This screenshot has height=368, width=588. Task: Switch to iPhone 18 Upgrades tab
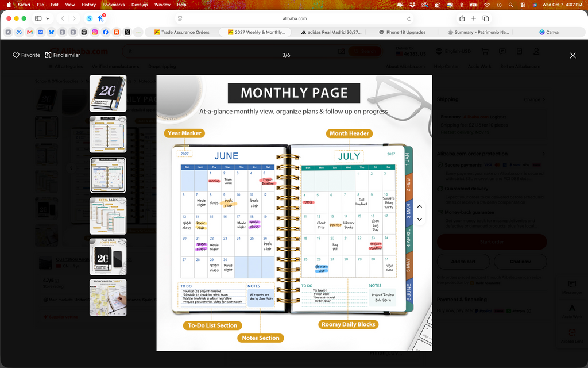click(402, 32)
